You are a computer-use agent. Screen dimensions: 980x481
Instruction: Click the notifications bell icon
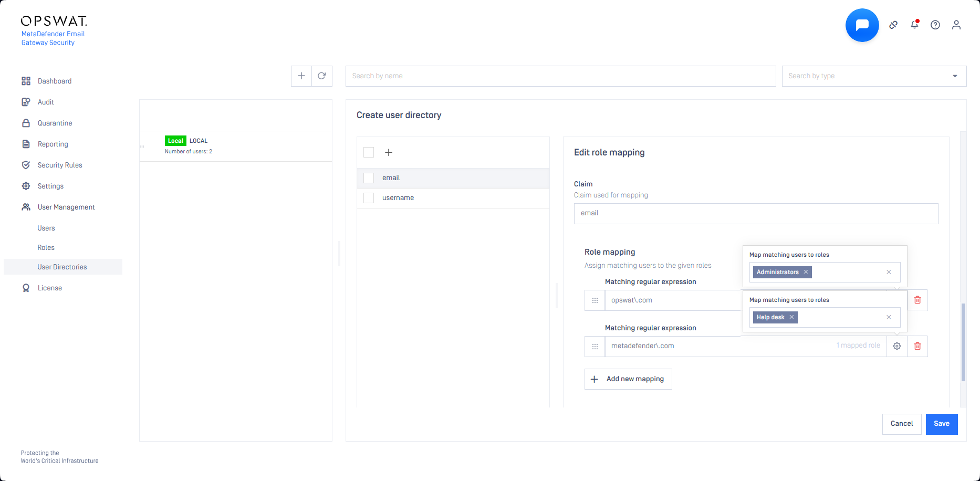click(x=914, y=25)
